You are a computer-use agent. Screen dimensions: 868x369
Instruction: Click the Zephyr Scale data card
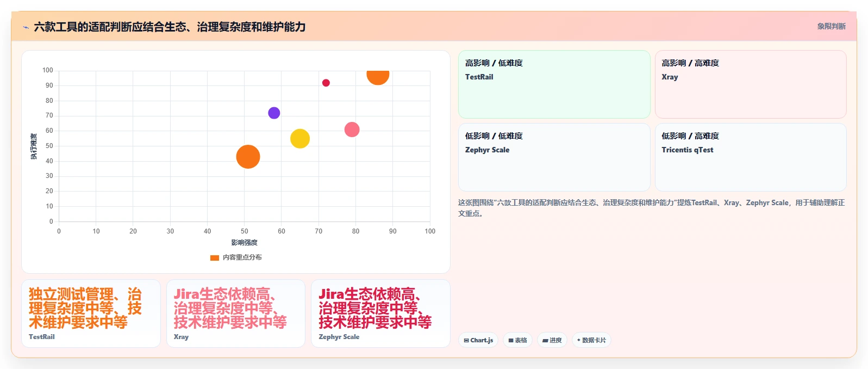coord(380,313)
